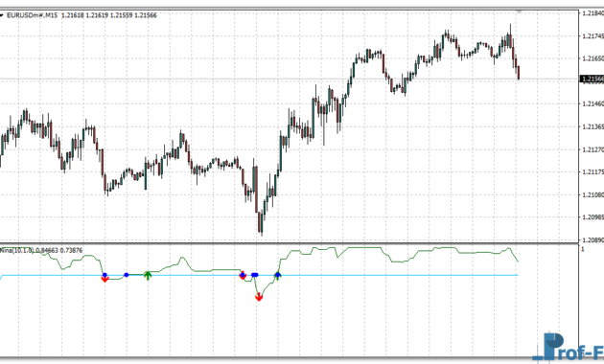Viewport: 604px width, 364px height.
Task: Click the Nina window scale label 1
Action: (583, 249)
